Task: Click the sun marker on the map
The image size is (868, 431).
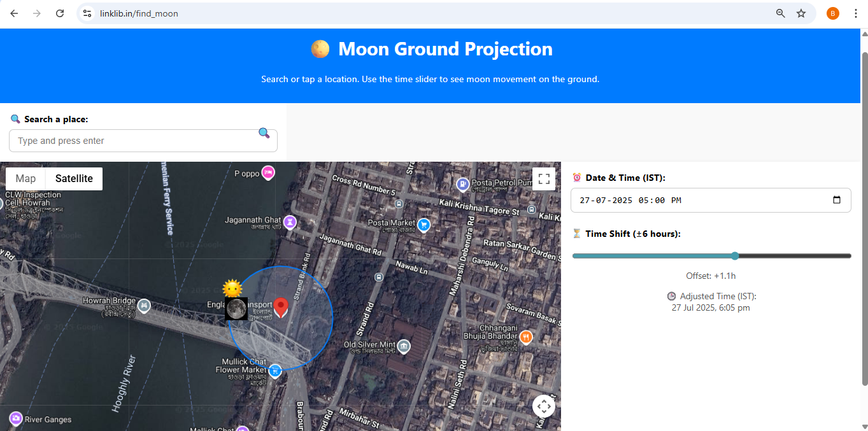Action: 232,288
